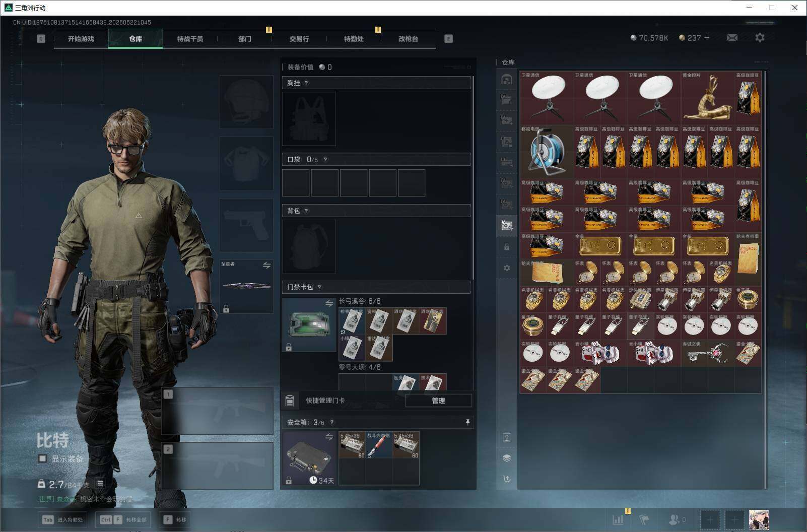807x532 pixels.
Task: Click the Tab 进入特勤处 button
Action: (63, 519)
